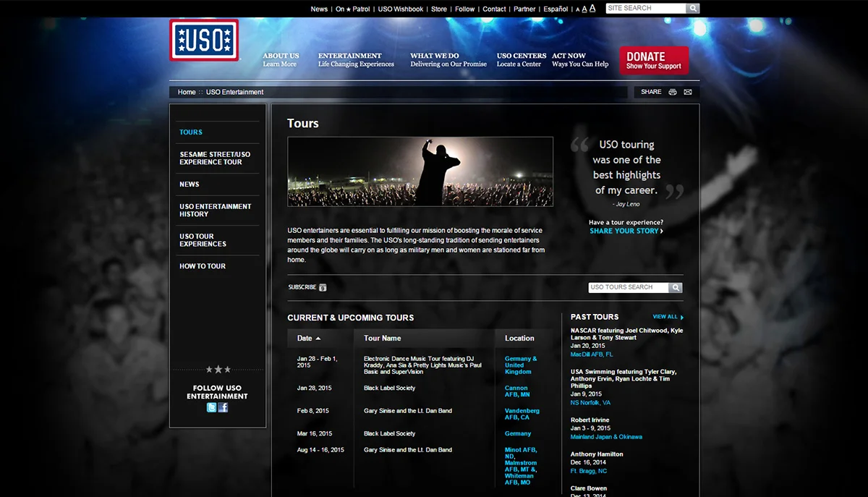
Task: Click the print page icon
Action: 673,92
